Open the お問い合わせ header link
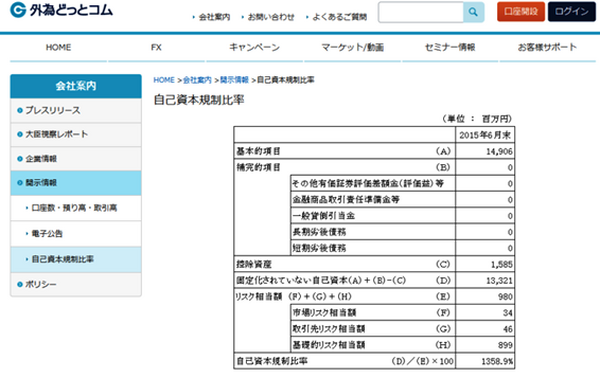 [x=271, y=17]
